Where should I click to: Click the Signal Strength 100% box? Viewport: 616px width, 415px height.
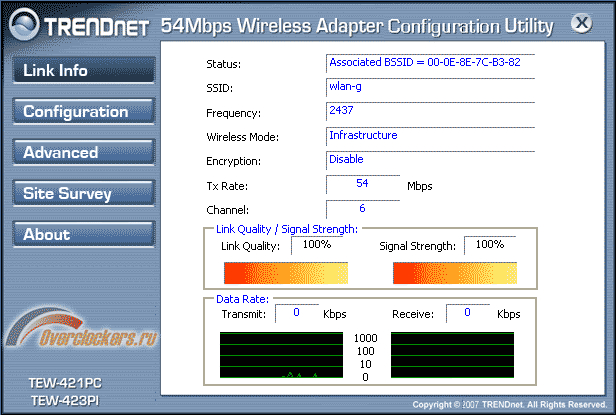coord(490,245)
